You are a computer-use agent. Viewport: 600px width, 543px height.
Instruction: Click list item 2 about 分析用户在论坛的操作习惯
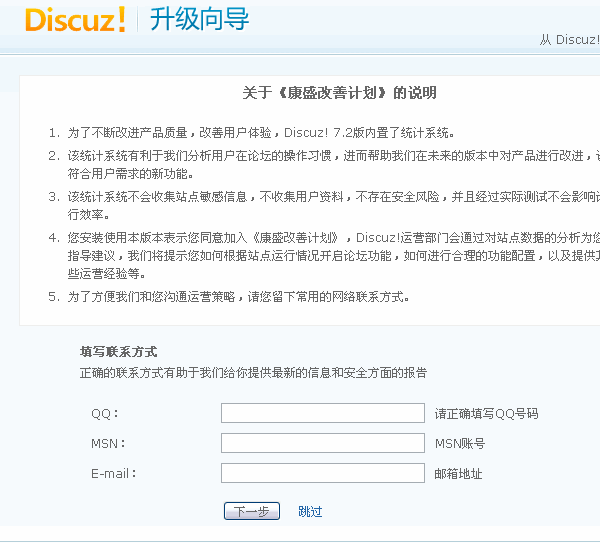coord(324,165)
